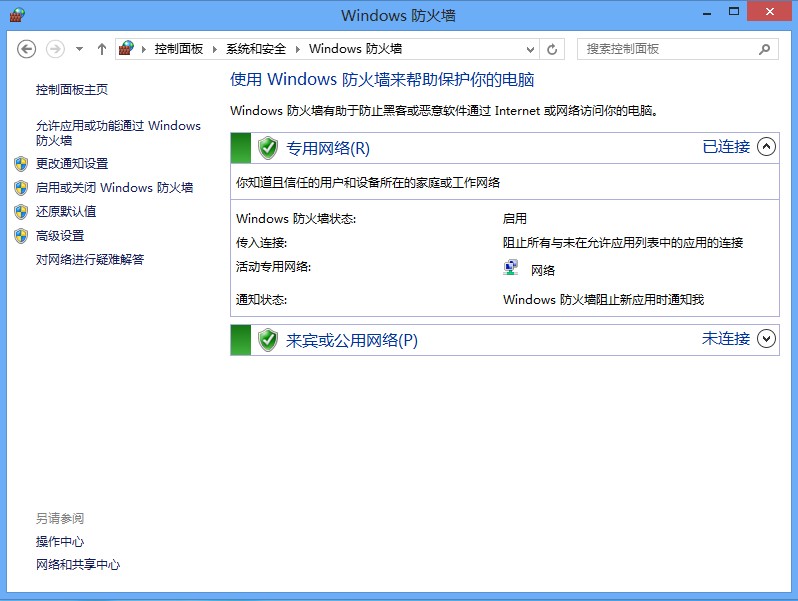Image resolution: width=798 pixels, height=601 pixels.
Task: Open 操作中心 link
Action: click(x=60, y=541)
